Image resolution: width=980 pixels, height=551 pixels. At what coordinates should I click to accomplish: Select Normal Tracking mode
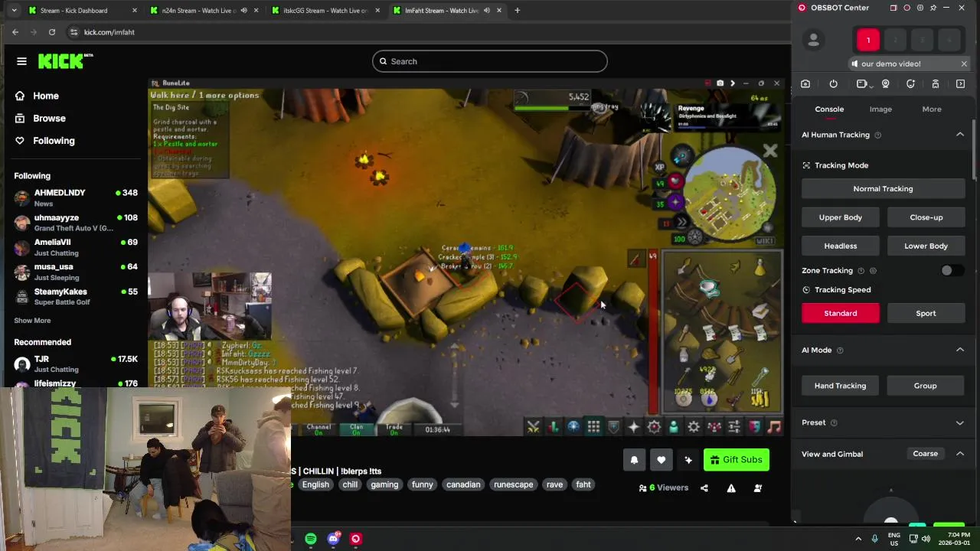883,188
